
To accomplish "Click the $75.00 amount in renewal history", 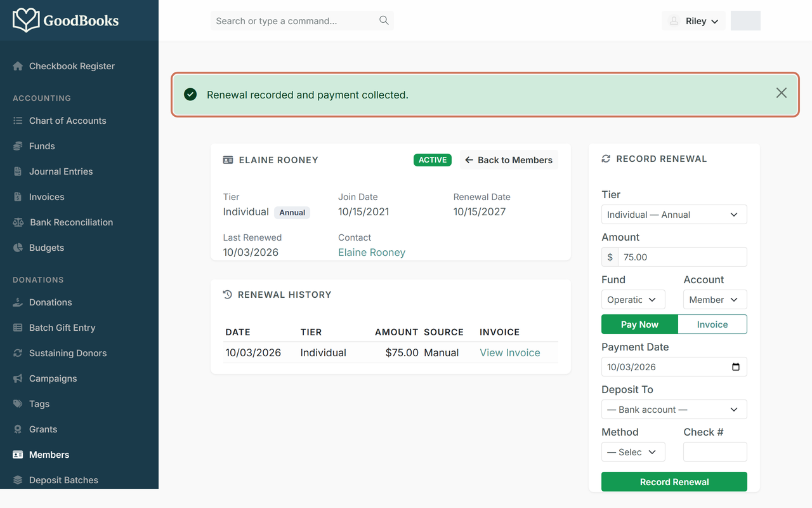I will (x=402, y=352).
